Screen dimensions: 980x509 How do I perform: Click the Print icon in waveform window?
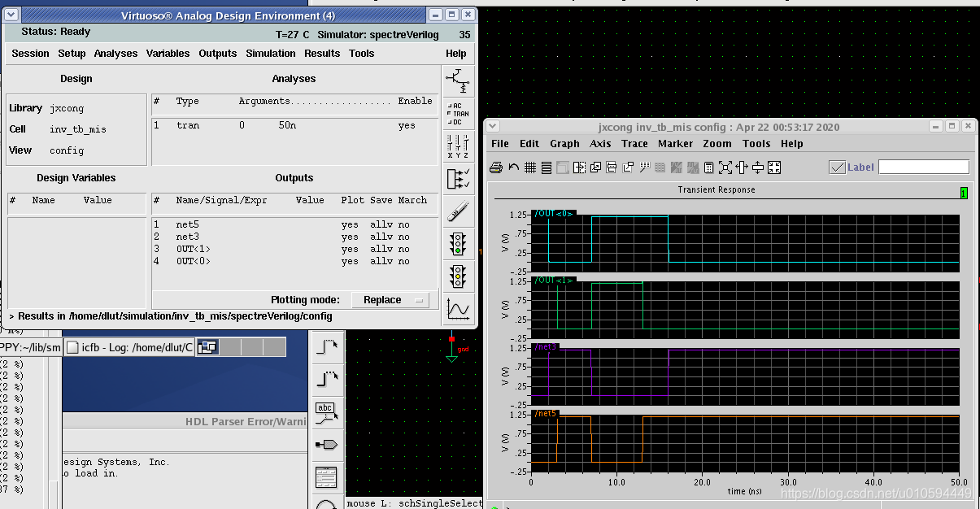click(496, 167)
